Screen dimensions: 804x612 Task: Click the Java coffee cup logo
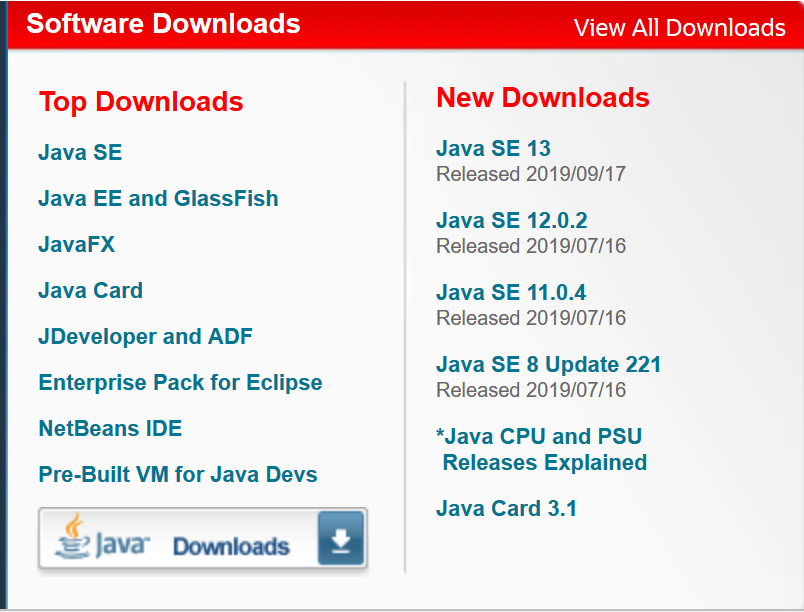[x=72, y=535]
